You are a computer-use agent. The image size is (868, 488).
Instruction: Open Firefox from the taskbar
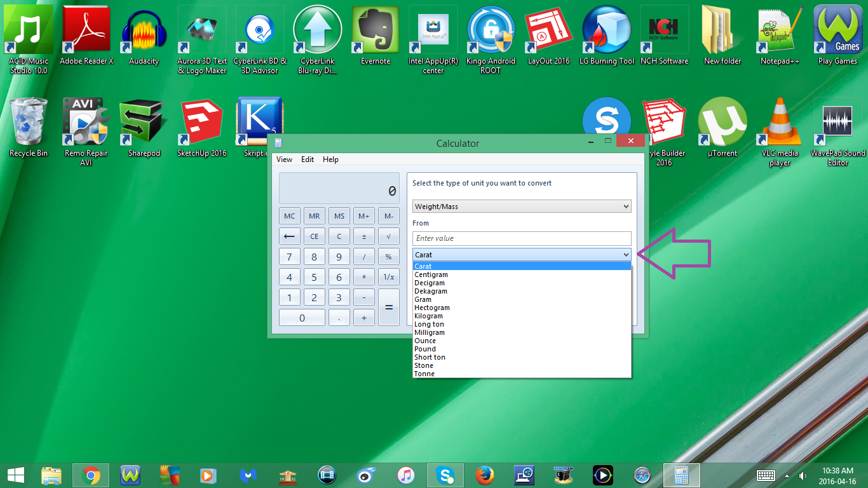tap(484, 475)
